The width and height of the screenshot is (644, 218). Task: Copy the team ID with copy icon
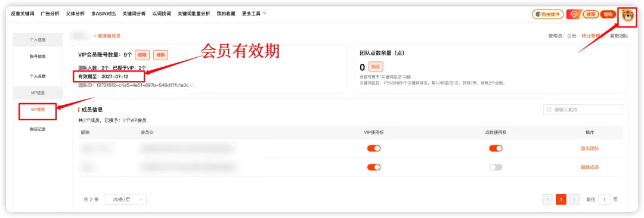192,85
